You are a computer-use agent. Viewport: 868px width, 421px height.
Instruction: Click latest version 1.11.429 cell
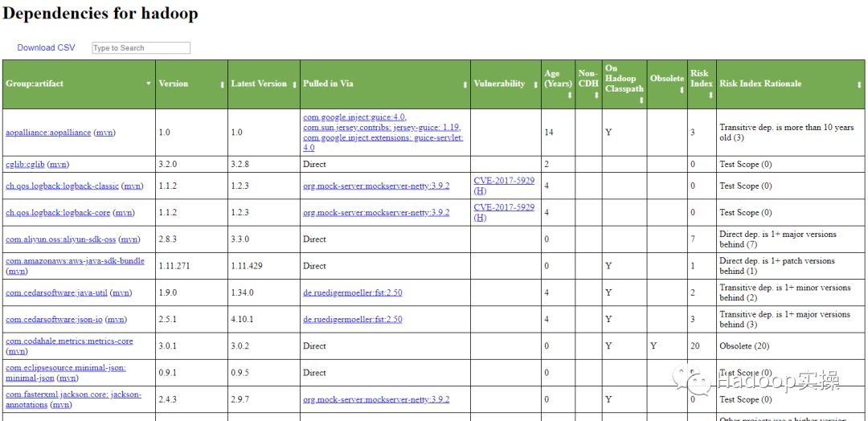point(264,266)
